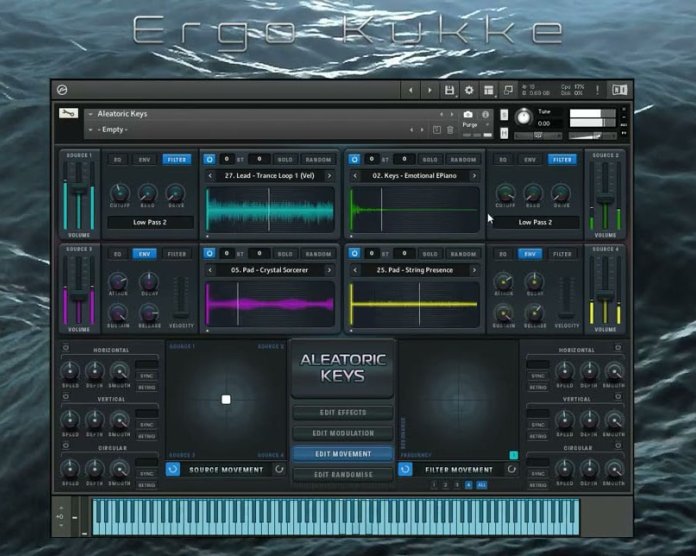
Task: Open Source 2 Low Pass 2 filter dropdown
Action: tap(535, 222)
